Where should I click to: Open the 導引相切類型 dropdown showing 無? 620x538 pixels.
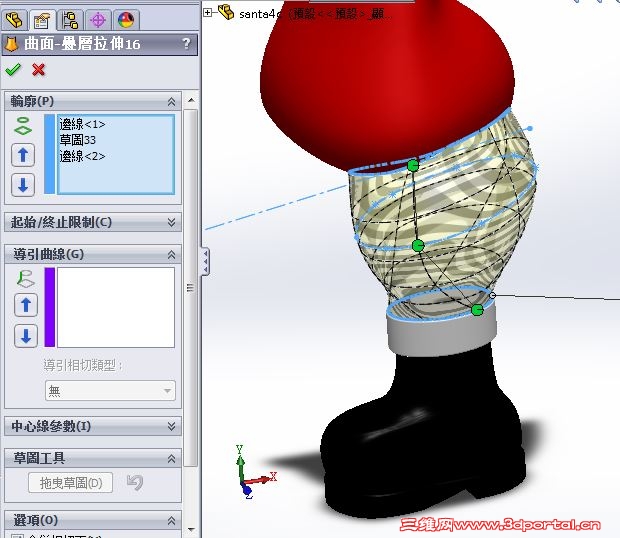pos(110,391)
